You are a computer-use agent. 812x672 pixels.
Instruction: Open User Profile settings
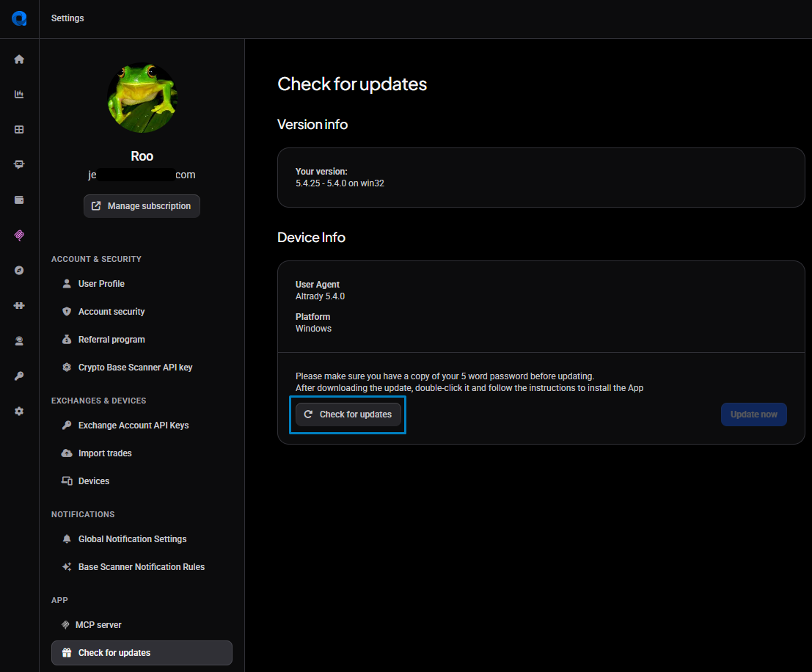(142, 284)
